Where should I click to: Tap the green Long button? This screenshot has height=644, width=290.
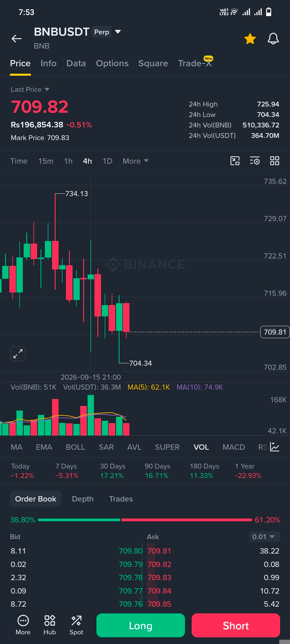(x=141, y=625)
